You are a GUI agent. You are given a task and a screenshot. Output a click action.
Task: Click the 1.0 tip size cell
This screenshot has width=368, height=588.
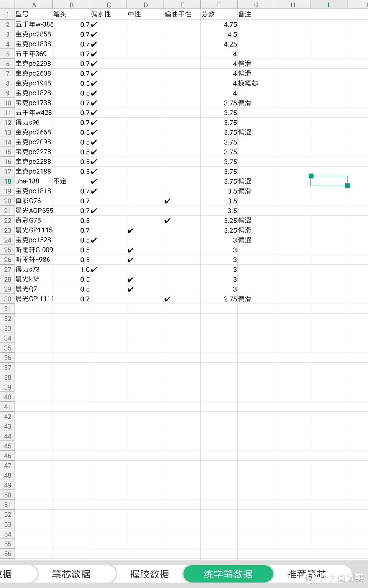(x=71, y=269)
